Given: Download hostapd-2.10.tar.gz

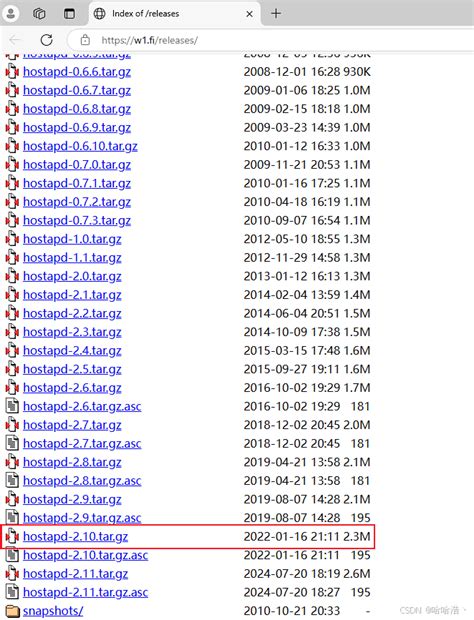Looking at the screenshot, I should point(76,537).
